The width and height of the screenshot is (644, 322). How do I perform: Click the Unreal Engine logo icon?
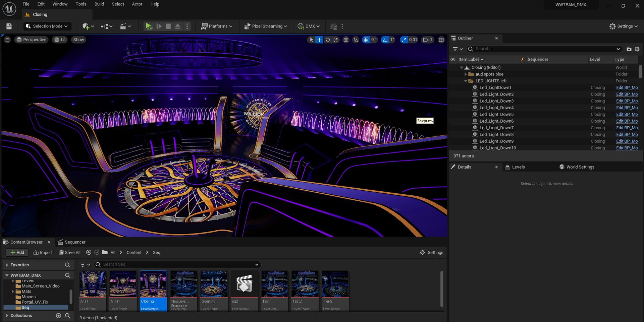pyautogui.click(x=9, y=9)
